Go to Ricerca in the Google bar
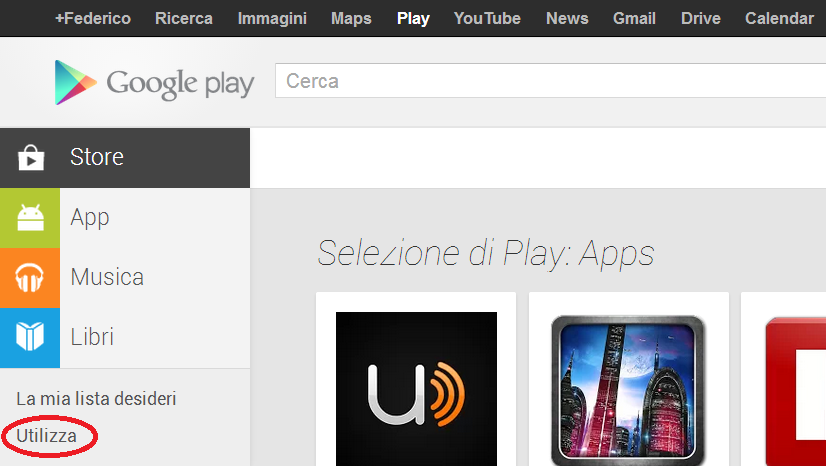The height and width of the screenshot is (466, 826). pos(184,18)
